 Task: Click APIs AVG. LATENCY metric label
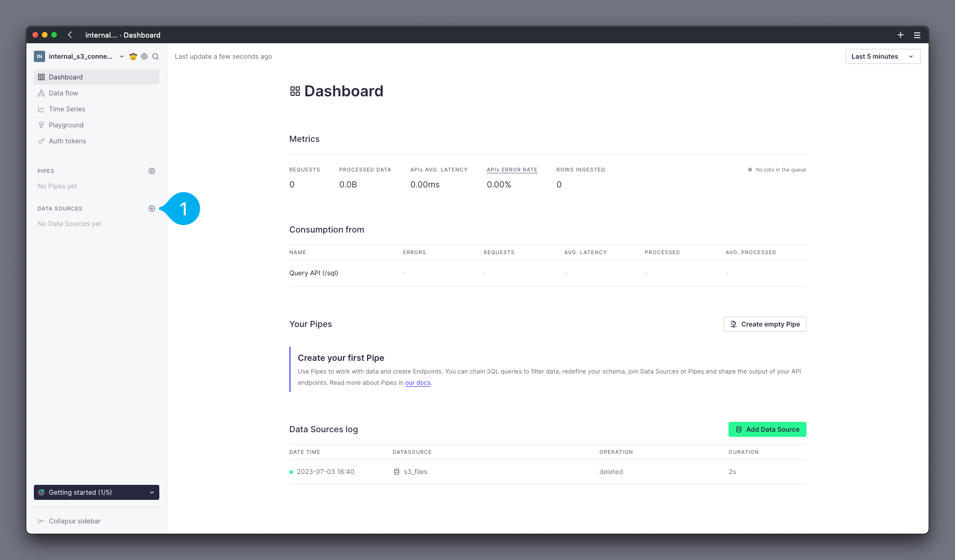coord(439,170)
